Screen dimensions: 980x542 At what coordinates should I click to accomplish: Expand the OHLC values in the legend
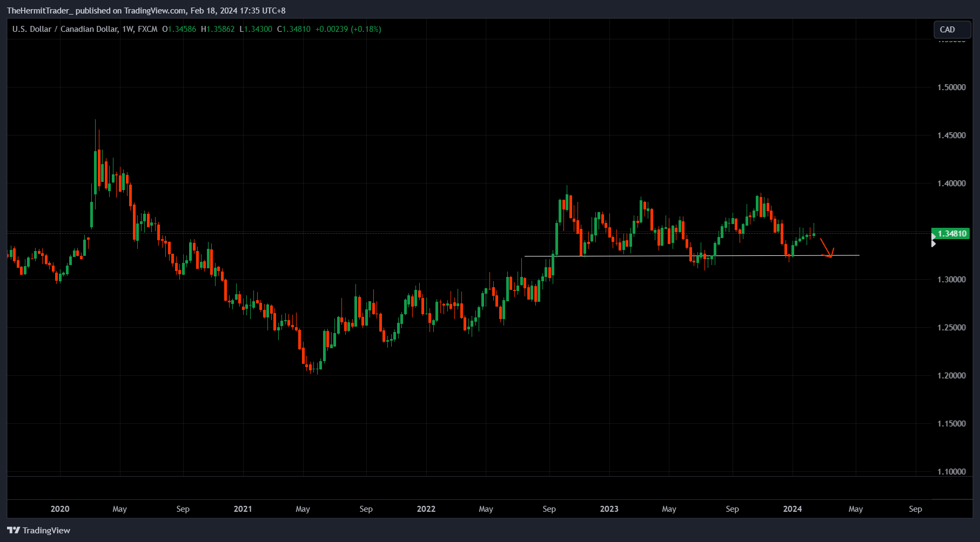[178, 29]
